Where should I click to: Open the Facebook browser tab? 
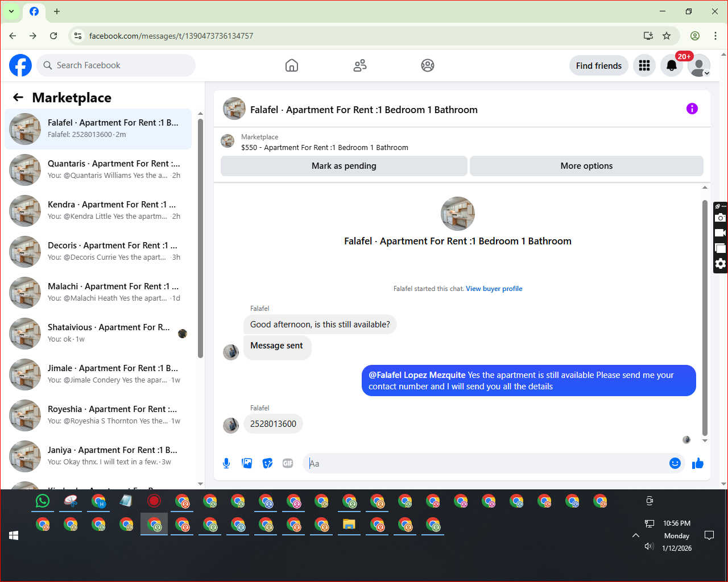pyautogui.click(x=34, y=11)
